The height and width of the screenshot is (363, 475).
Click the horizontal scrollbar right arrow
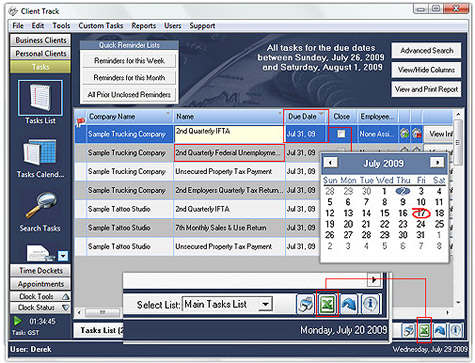[x=448, y=312]
